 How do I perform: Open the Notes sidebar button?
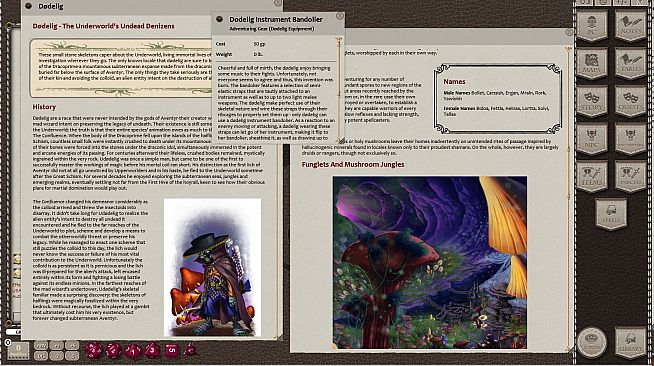tap(631, 26)
